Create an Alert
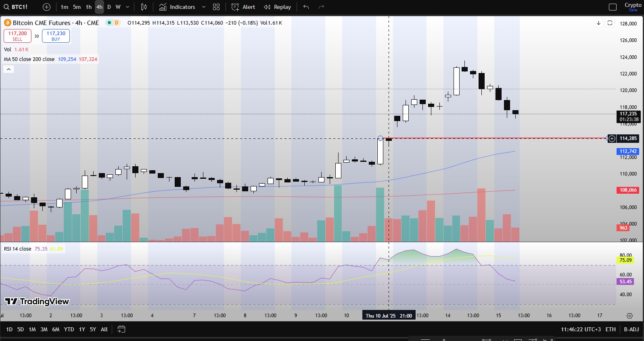The height and width of the screenshot is (341, 644). point(243,7)
